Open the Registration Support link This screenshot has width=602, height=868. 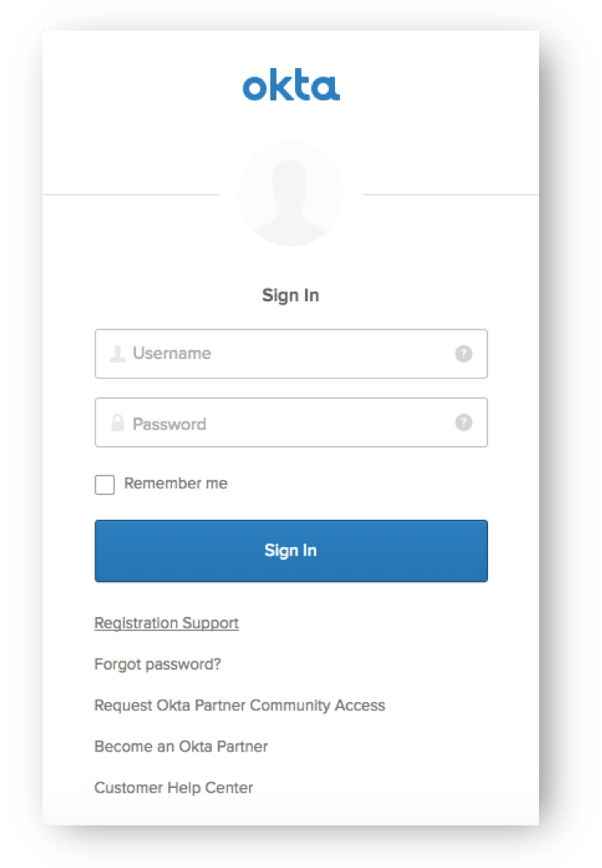pos(167,623)
